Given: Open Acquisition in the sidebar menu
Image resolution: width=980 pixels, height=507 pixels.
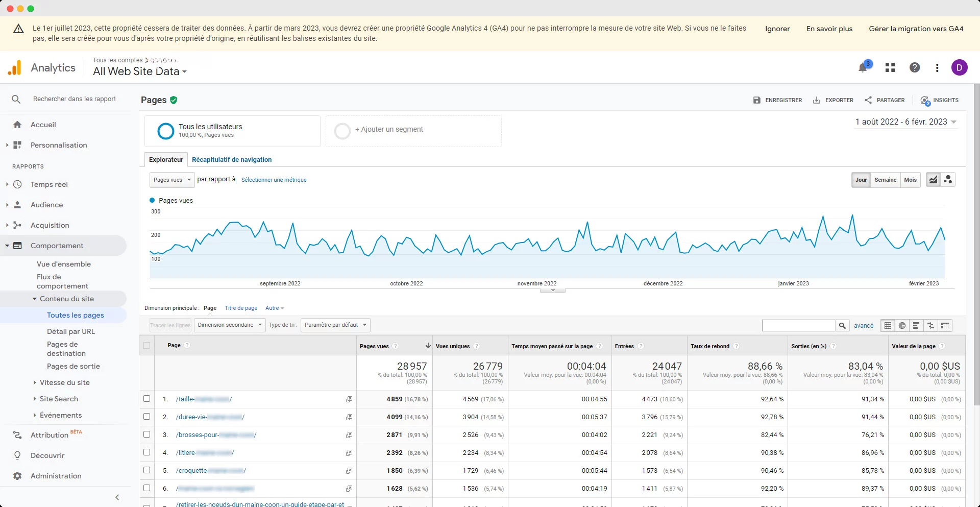Looking at the screenshot, I should point(50,225).
